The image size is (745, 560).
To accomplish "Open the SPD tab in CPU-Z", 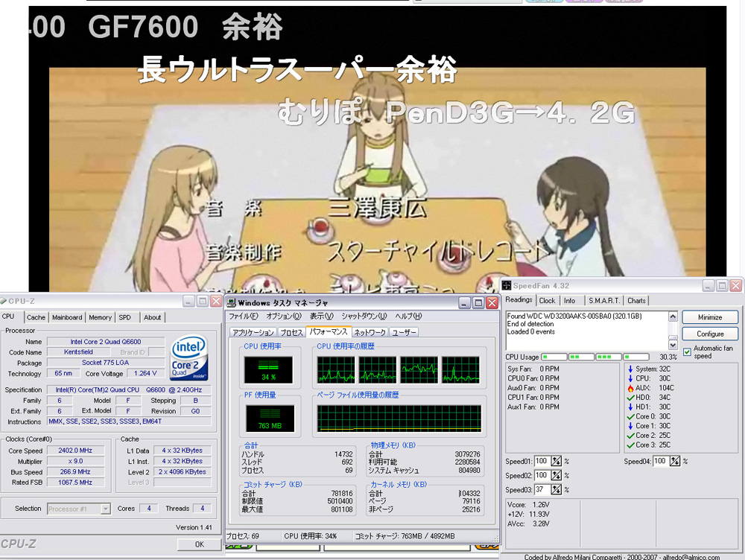I will coord(124,317).
